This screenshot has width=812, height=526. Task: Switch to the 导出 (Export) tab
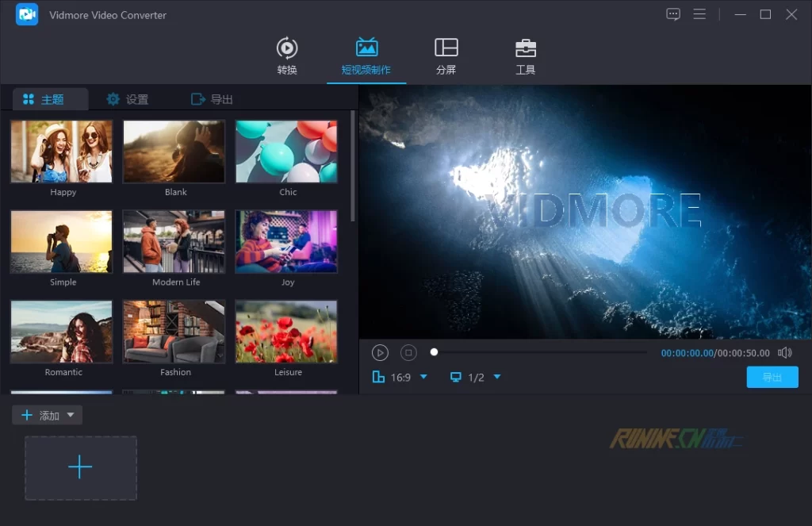point(212,99)
